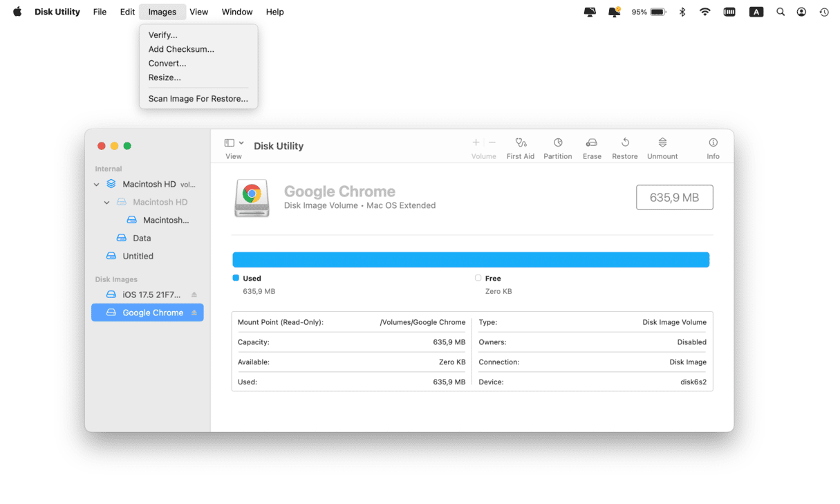Collapse the Macintosh HD volume group
This screenshot has width=840, height=504.
tap(97, 185)
